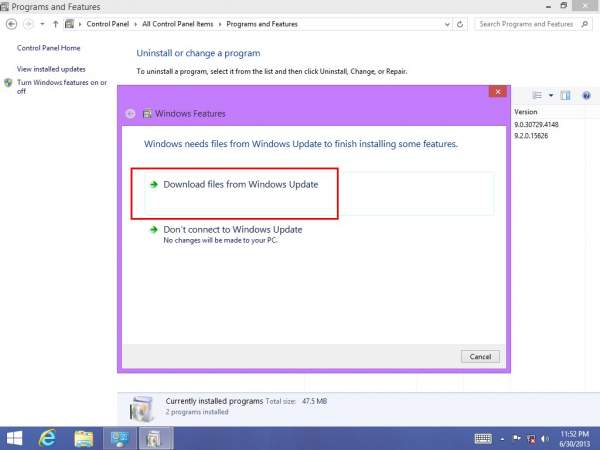Click Cancel in Windows Features dialog
This screenshot has height=450, width=600.
pos(480,357)
